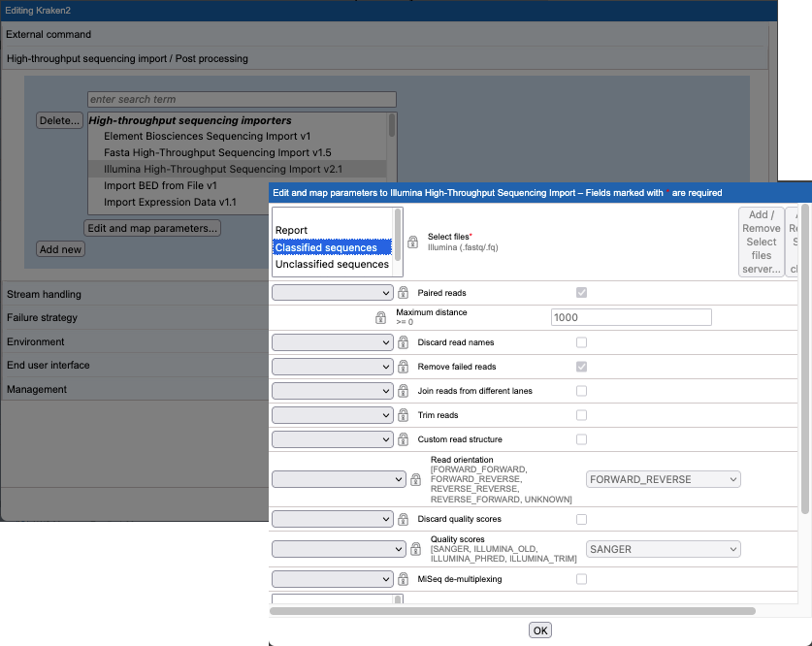Enable Discard quality scores
The image size is (812, 646).
coord(581,518)
